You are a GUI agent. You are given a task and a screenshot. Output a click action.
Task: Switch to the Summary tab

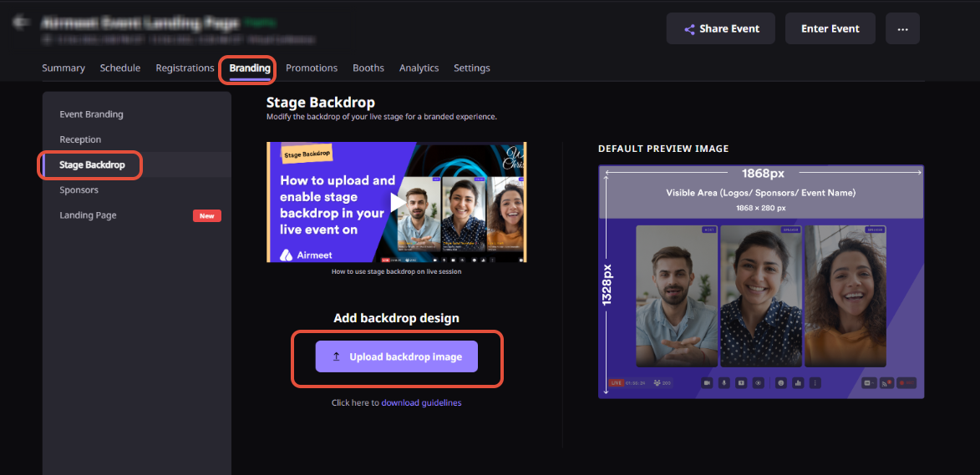coord(63,68)
